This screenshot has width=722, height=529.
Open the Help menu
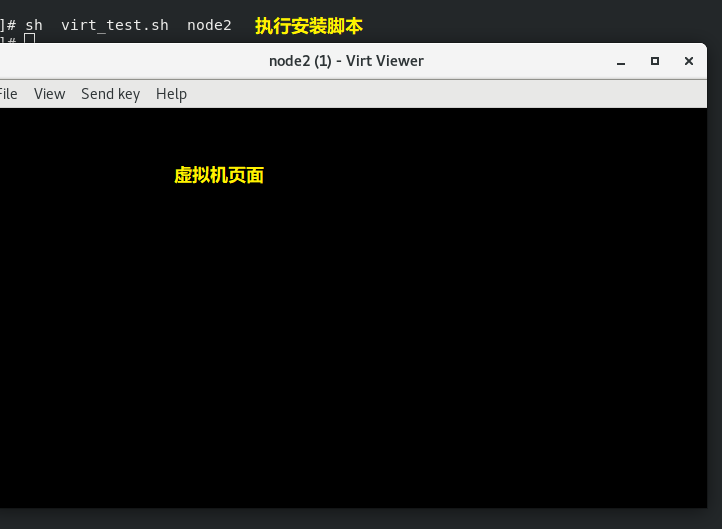171,94
